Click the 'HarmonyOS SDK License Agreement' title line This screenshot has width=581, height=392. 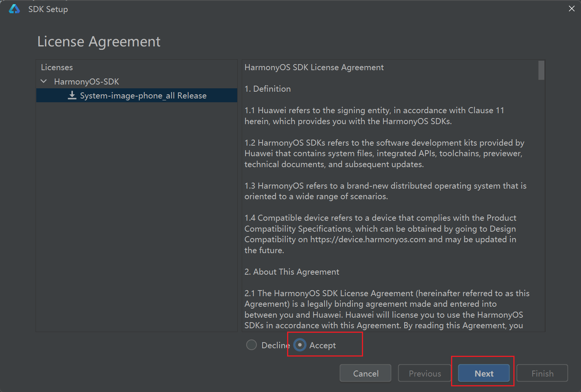point(314,67)
